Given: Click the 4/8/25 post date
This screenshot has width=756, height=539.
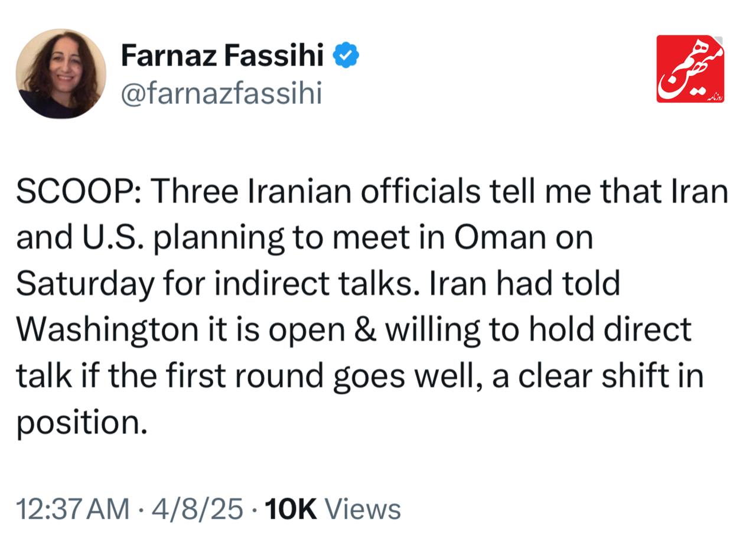Looking at the screenshot, I should 197,509.
